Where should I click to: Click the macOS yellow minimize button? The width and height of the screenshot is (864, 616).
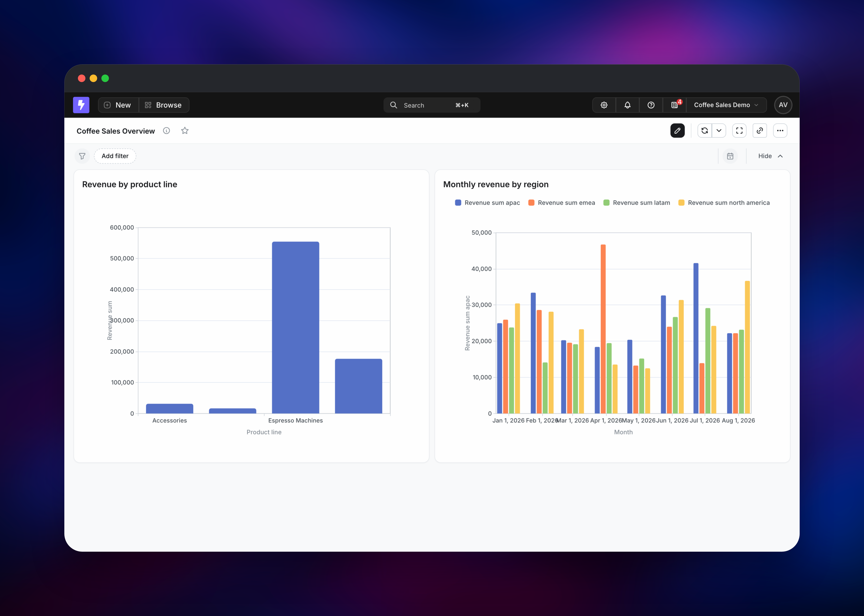click(93, 78)
